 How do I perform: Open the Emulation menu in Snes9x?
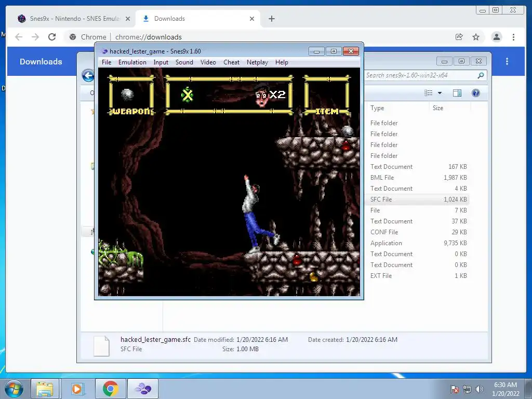click(132, 62)
